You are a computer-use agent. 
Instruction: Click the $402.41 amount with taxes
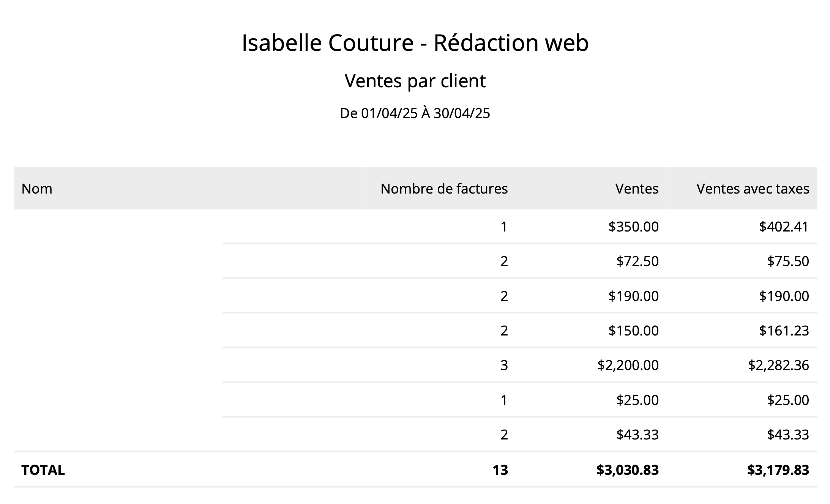point(784,227)
